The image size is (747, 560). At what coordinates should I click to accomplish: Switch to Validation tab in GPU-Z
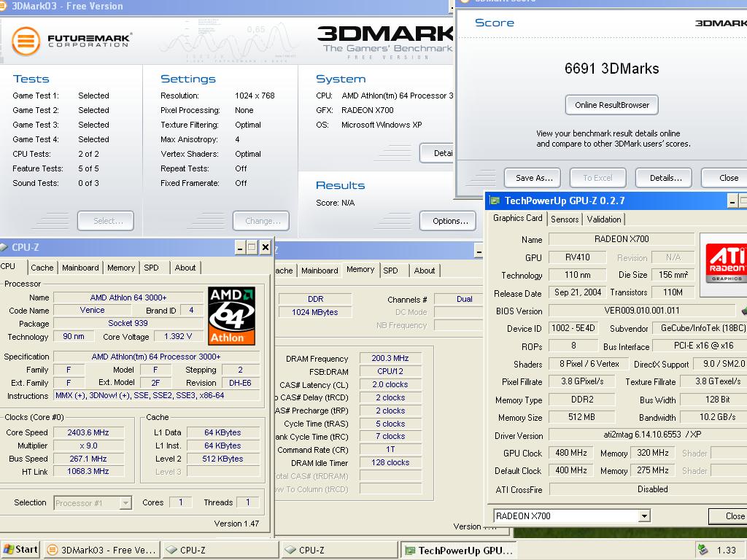(603, 219)
